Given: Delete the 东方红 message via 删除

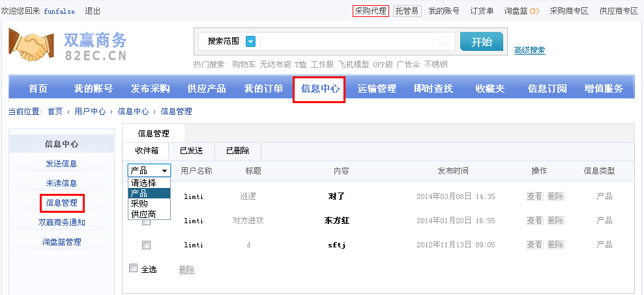Looking at the screenshot, I should 556,221.
